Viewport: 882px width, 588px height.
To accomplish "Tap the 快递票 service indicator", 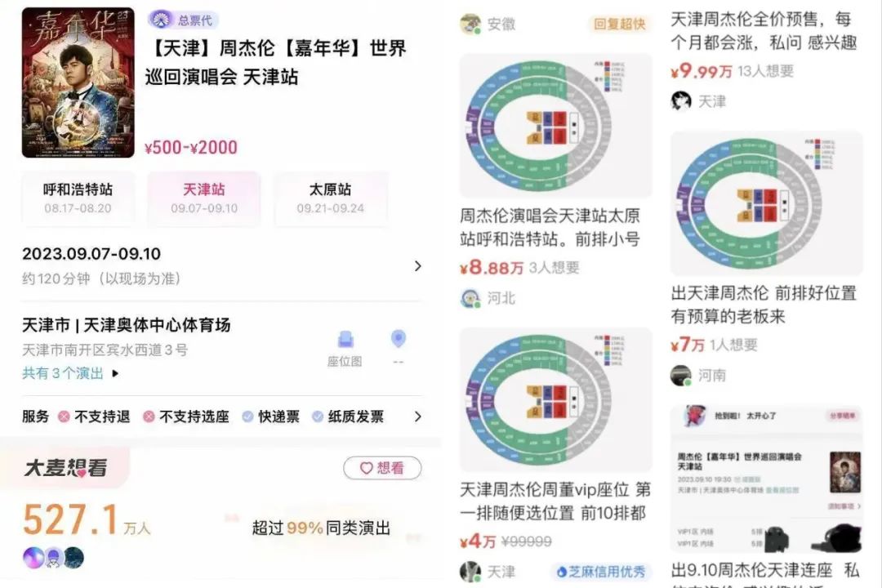I will [270, 416].
